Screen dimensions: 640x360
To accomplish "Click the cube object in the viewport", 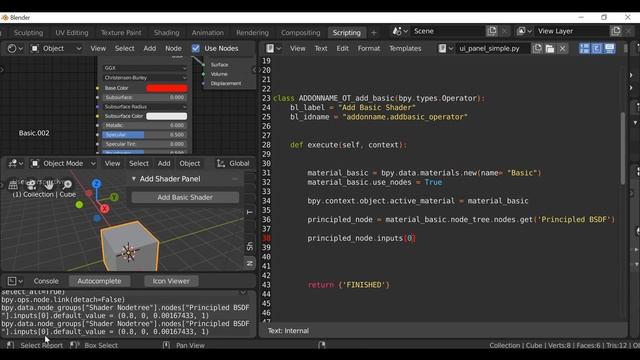I will pos(130,247).
